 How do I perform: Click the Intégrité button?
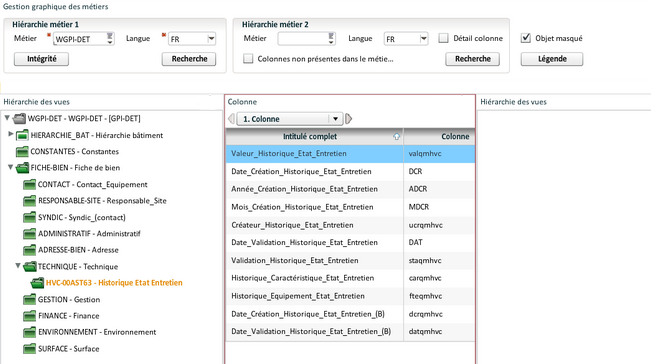click(42, 59)
